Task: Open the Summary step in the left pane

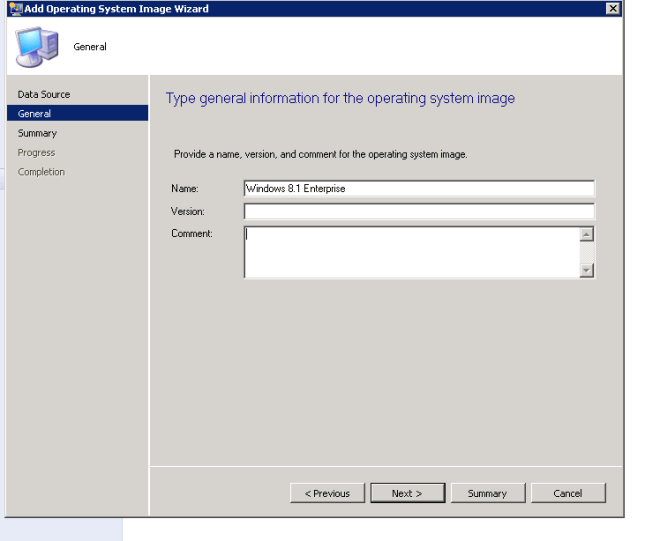Action: (37, 133)
